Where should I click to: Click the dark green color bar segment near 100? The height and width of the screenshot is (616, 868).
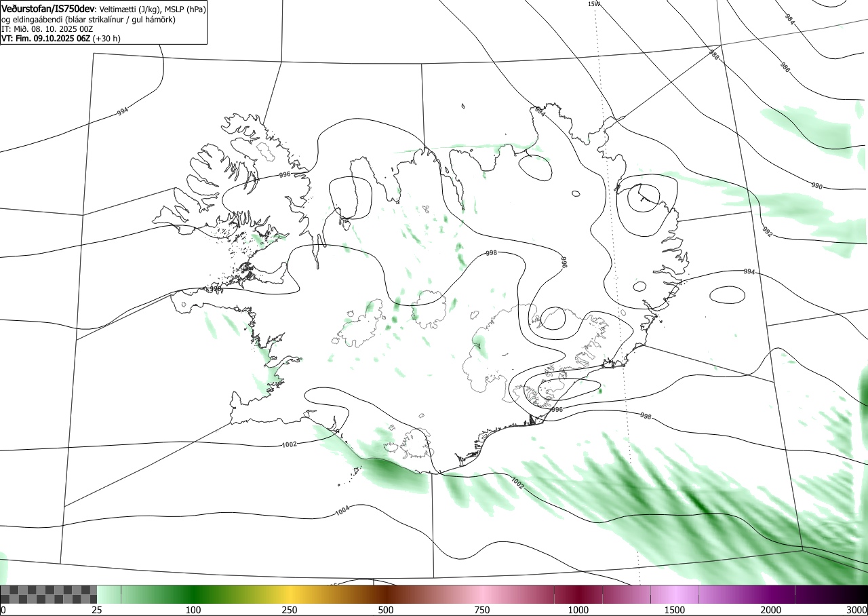click(193, 594)
